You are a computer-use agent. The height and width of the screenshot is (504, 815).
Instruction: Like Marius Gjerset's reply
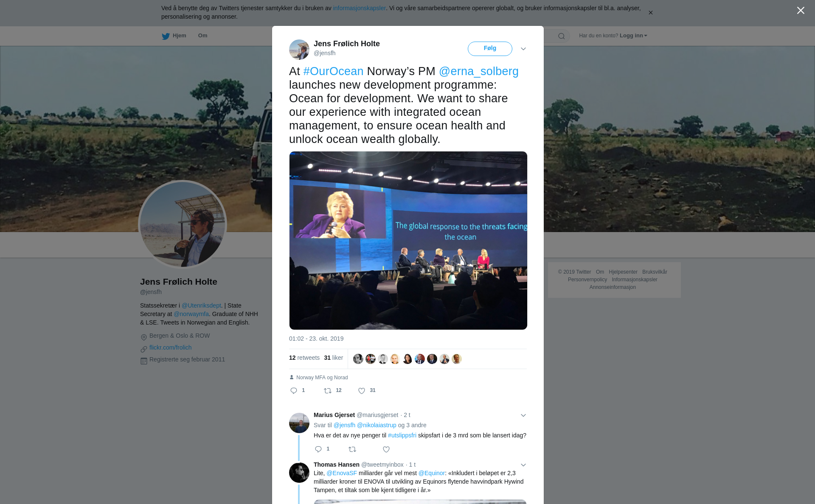[386, 449]
